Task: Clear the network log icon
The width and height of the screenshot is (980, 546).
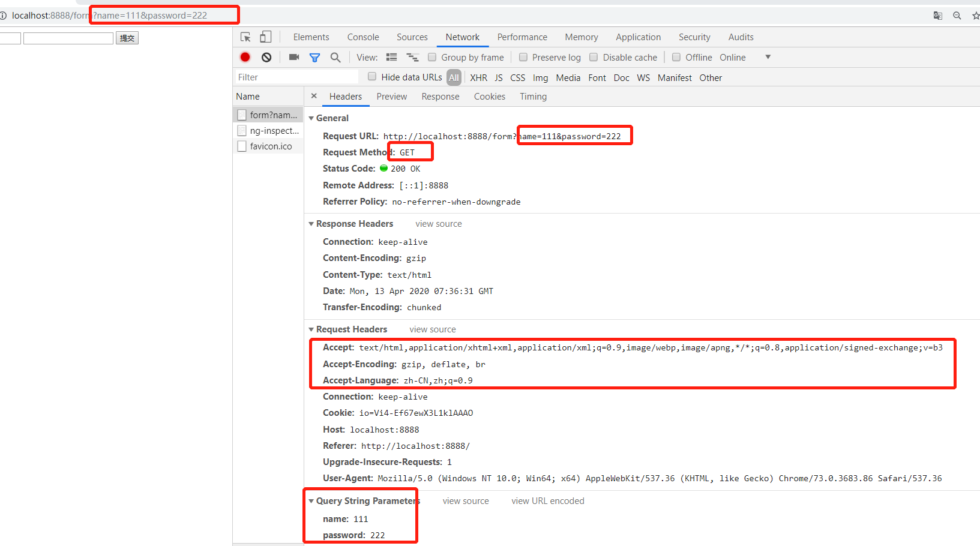Action: [x=266, y=57]
